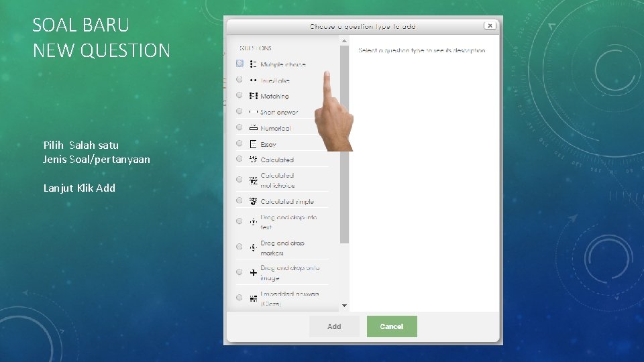Click the True/False question icon
644x362 pixels.
tap(254, 80)
